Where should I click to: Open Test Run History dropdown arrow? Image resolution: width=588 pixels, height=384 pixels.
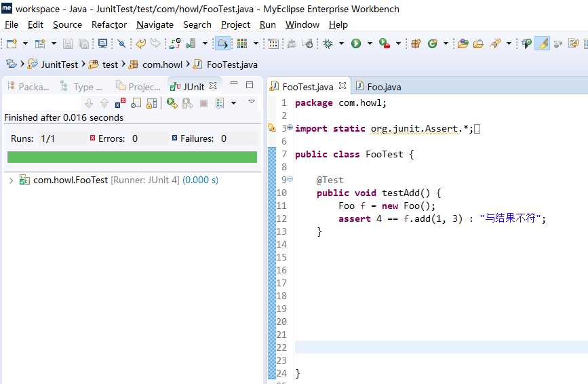coord(233,102)
